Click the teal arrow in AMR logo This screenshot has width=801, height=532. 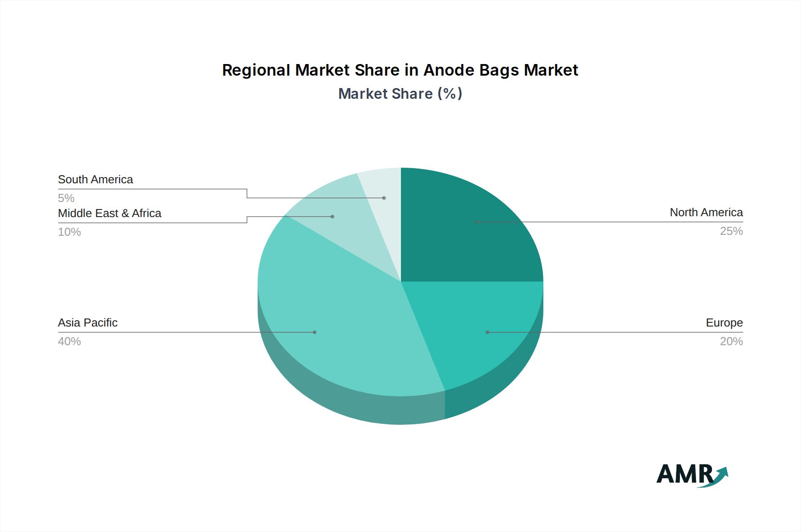[720, 476]
